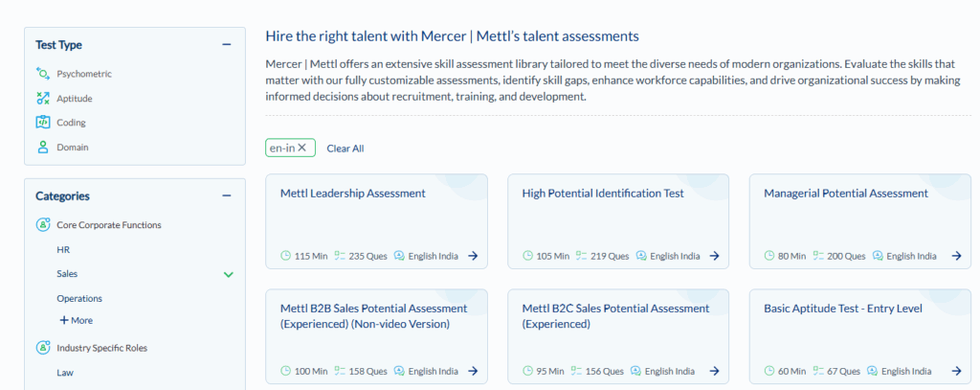The width and height of the screenshot is (980, 390).
Task: Filter by Domain test type
Action: point(73,148)
